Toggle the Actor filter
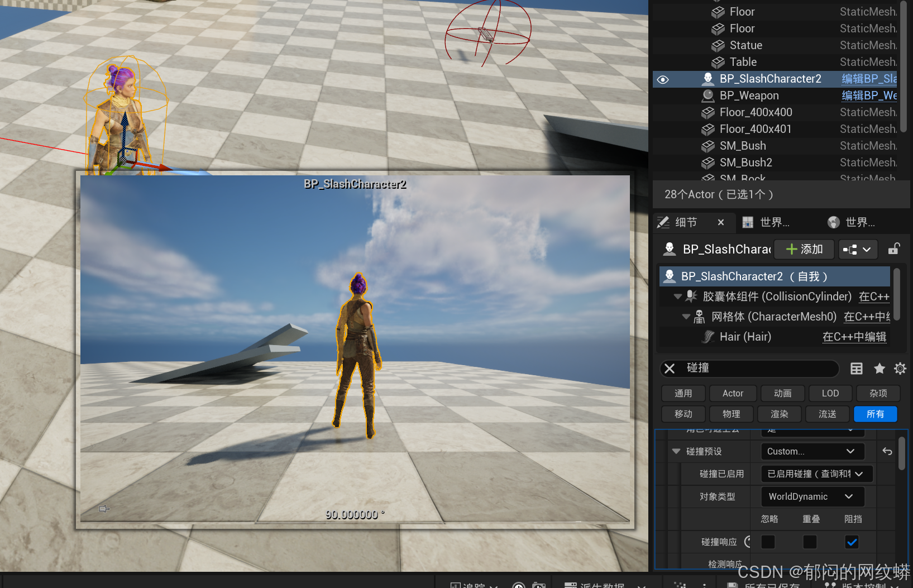This screenshot has width=913, height=588. click(733, 394)
